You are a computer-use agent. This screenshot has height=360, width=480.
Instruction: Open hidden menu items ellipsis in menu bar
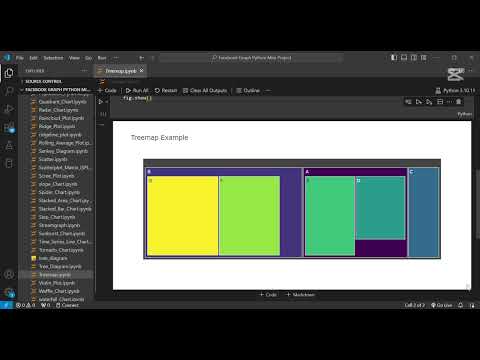coord(116,58)
